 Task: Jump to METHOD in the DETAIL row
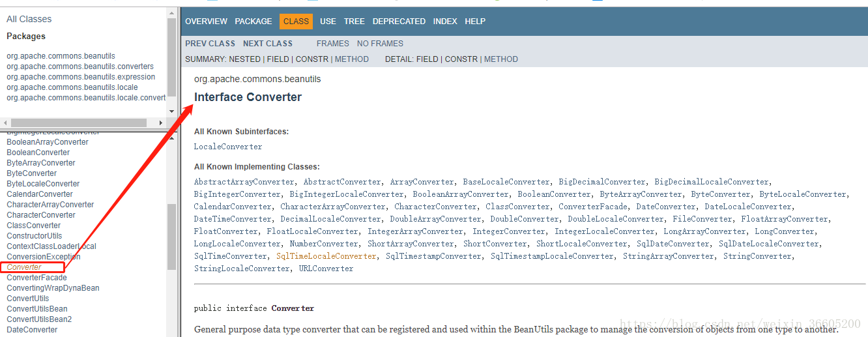501,59
